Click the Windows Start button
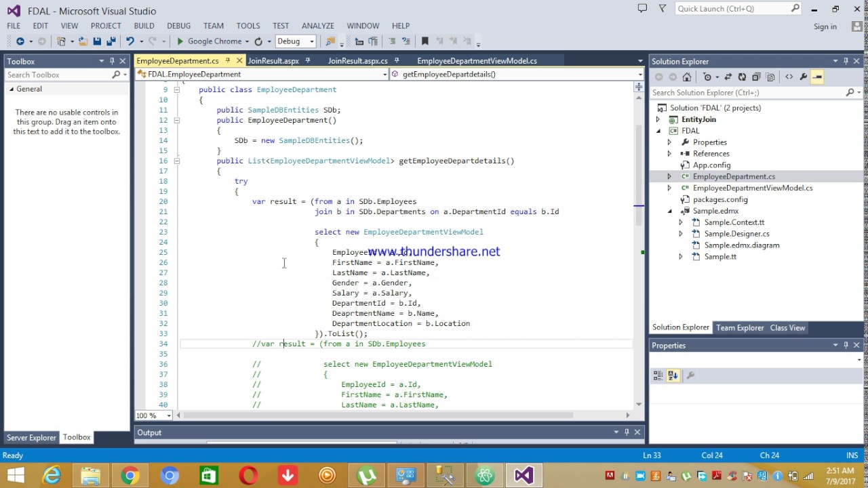This screenshot has height=488, width=868. [15, 476]
